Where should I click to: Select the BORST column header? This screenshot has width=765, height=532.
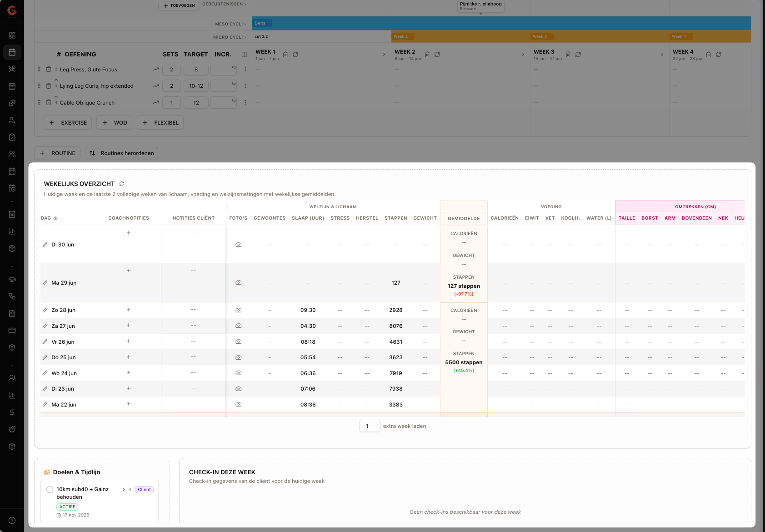(650, 218)
